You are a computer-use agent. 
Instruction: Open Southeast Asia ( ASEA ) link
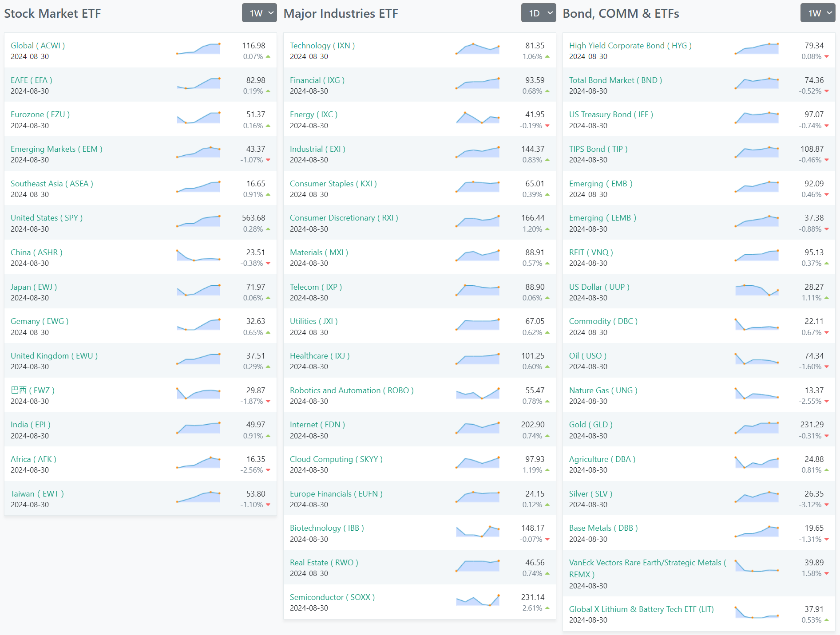click(x=52, y=184)
